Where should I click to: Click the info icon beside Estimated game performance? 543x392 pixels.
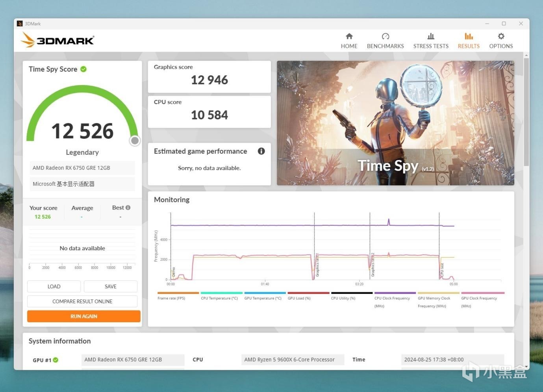coord(261,151)
